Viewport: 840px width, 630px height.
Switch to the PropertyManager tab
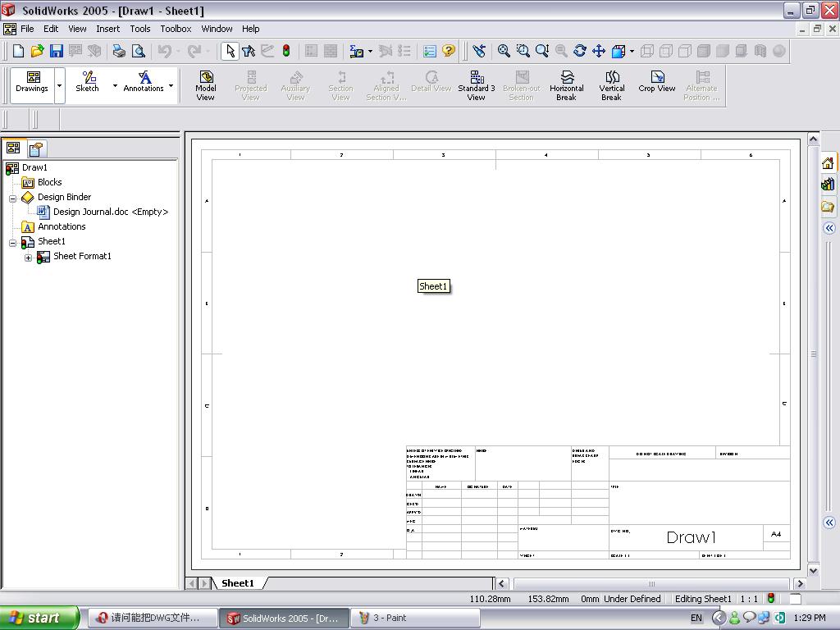coord(36,148)
